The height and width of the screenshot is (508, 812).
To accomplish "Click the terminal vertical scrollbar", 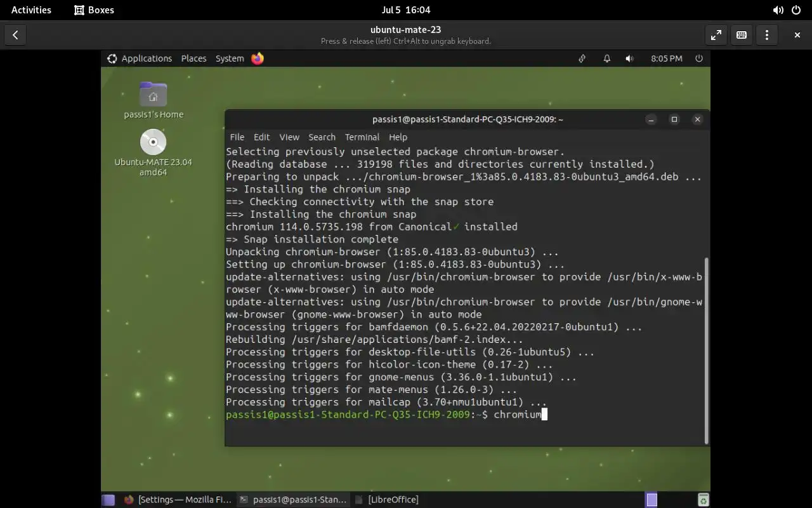I will [x=706, y=351].
